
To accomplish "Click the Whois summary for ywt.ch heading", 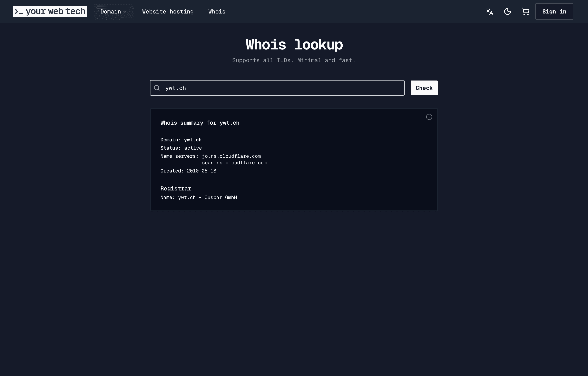I will 200,123.
